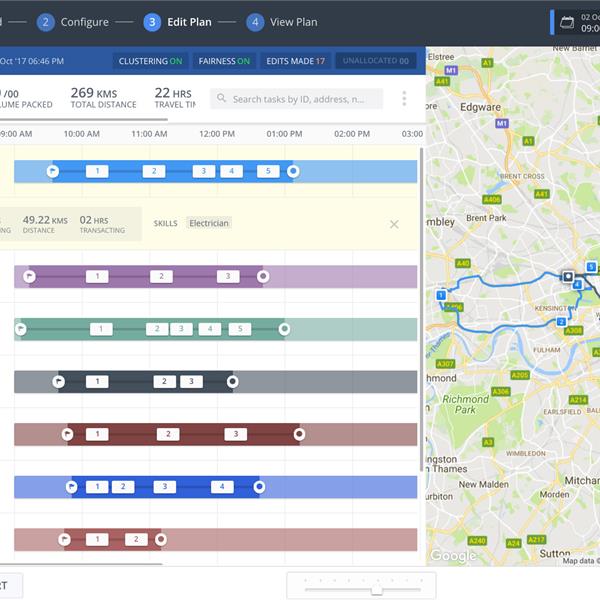
Task: Click start flag on bottom two-task route
Action: click(x=64, y=539)
